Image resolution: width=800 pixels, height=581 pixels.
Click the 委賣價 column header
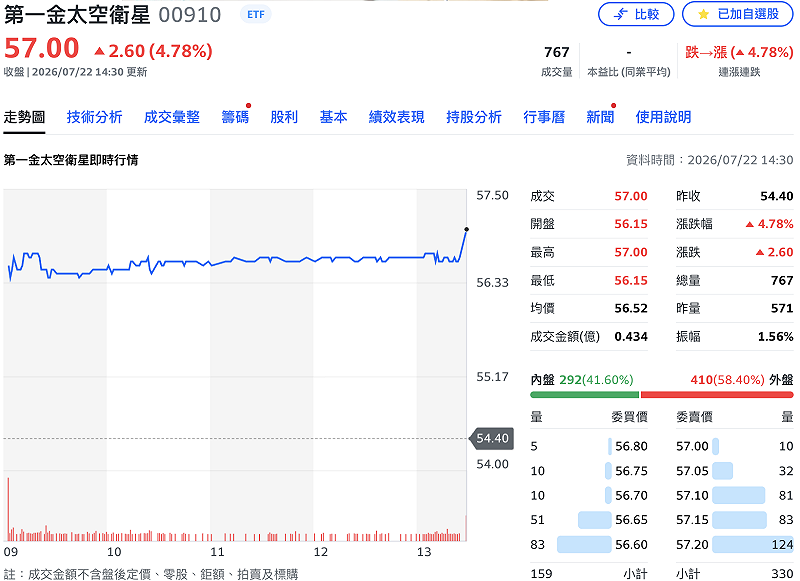coord(694,417)
